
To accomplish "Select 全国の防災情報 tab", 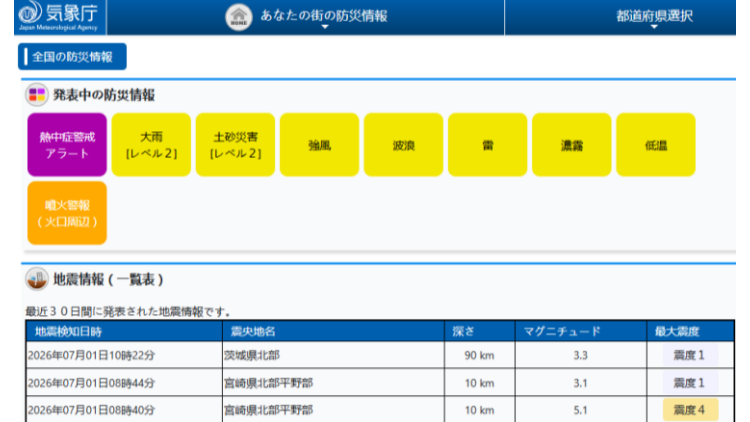I will pyautogui.click(x=72, y=56).
